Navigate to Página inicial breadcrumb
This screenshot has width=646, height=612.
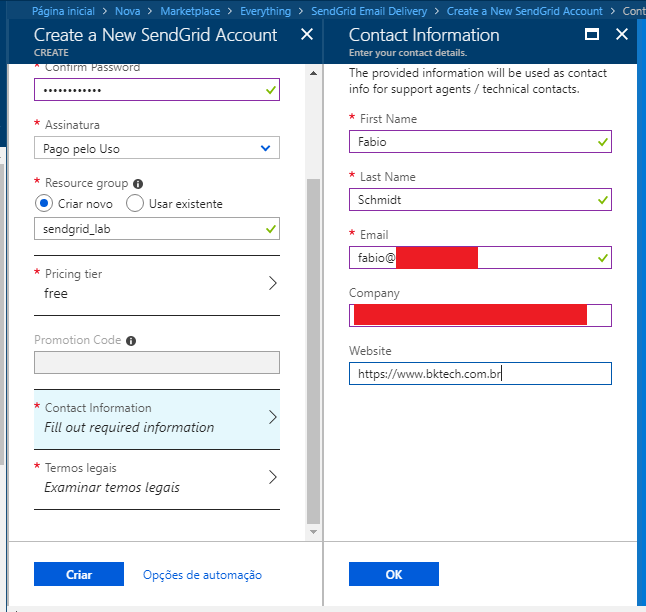tap(63, 11)
